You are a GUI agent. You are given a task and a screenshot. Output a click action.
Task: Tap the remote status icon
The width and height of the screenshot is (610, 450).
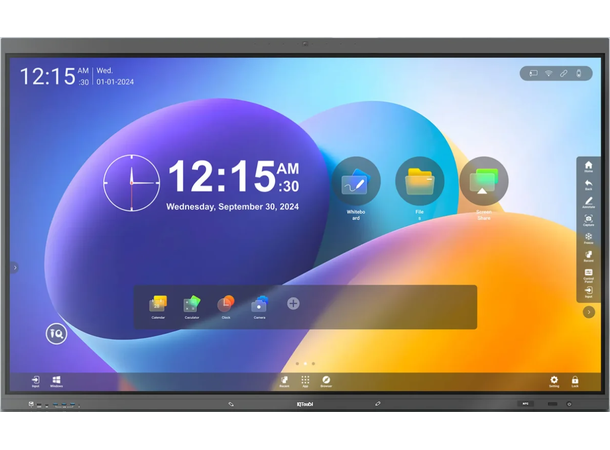pyautogui.click(x=579, y=73)
